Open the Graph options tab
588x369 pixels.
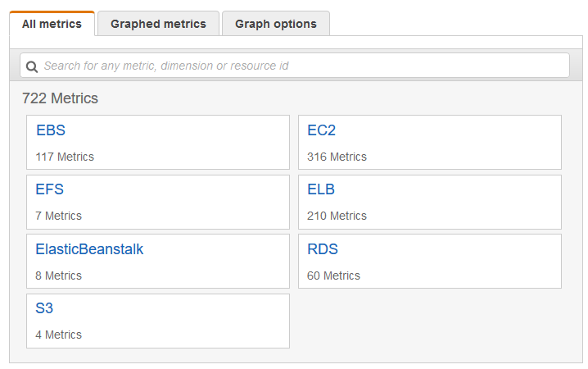pos(275,24)
